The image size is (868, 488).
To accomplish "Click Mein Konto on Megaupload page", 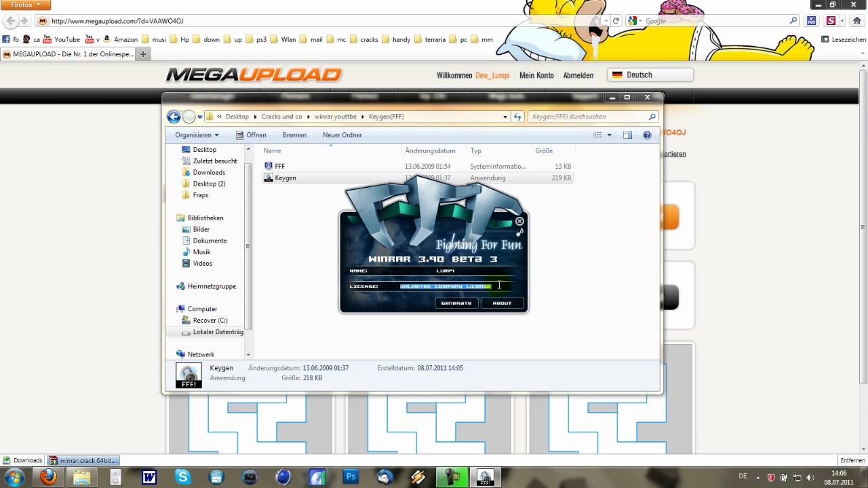I will point(536,75).
